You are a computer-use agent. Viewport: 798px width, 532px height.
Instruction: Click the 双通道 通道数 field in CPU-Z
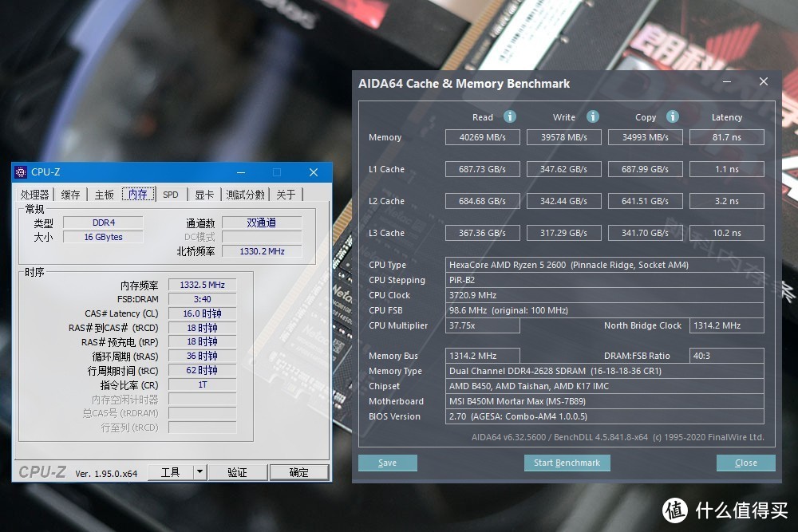(x=262, y=223)
